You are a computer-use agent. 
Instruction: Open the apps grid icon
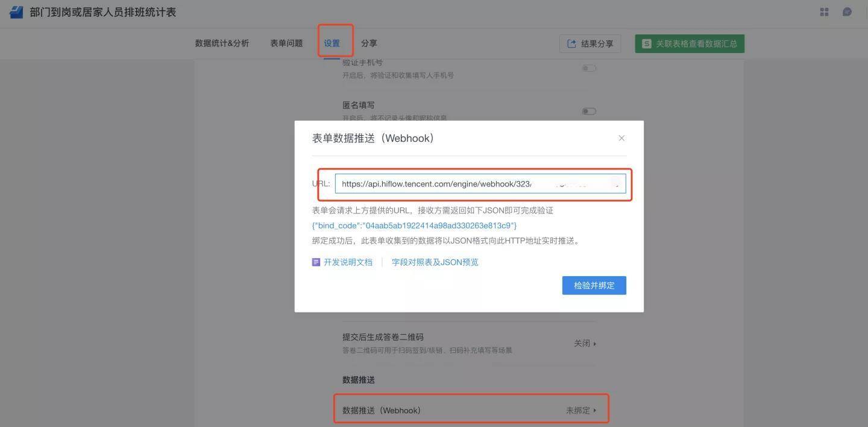[x=824, y=12]
